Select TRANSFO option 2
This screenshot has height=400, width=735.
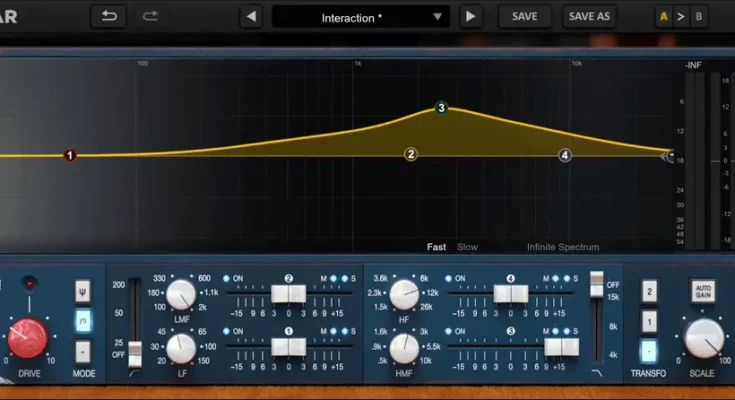click(650, 291)
